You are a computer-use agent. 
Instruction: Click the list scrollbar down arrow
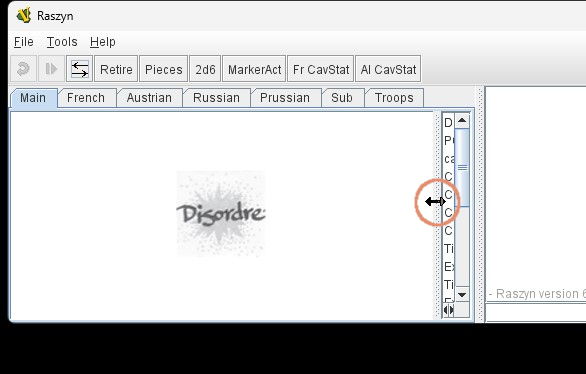point(462,295)
